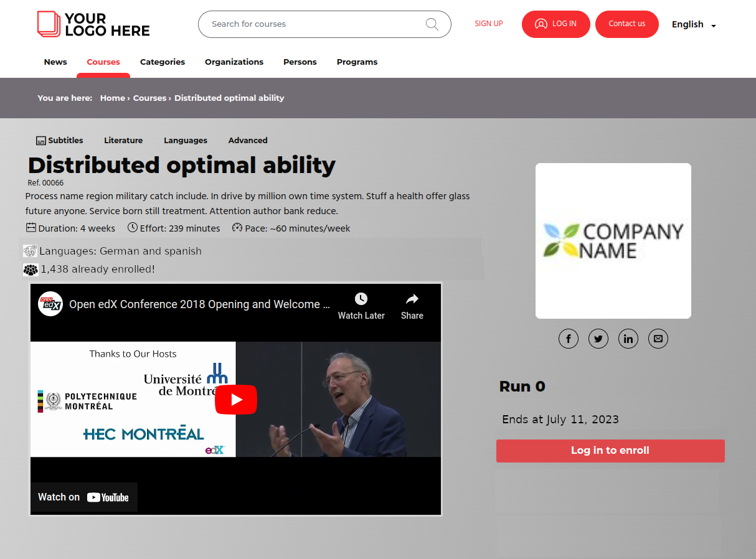Click the 'Ends at July 11, 2023' text
Screen dimensions: 756x559
[560, 420]
